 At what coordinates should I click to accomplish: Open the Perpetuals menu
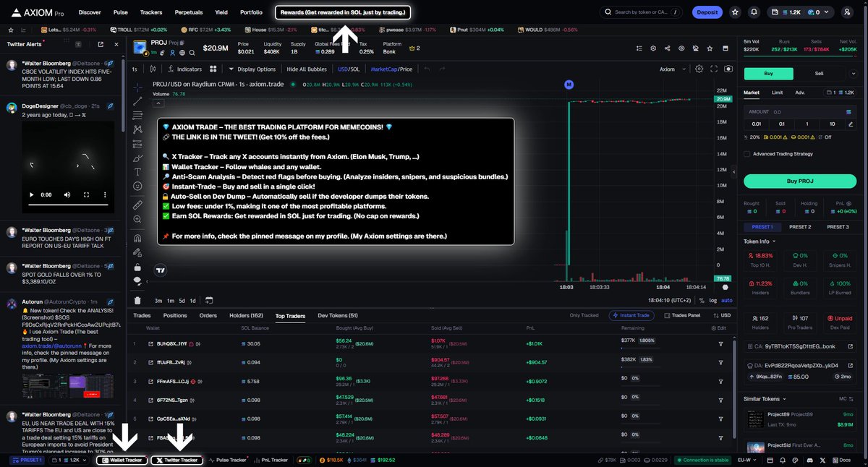[x=189, y=12]
